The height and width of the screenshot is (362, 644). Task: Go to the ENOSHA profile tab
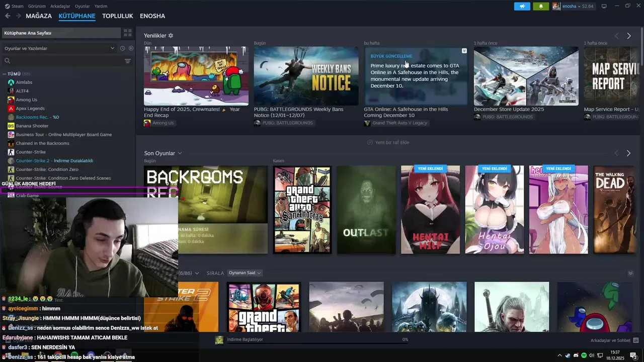coord(152,16)
